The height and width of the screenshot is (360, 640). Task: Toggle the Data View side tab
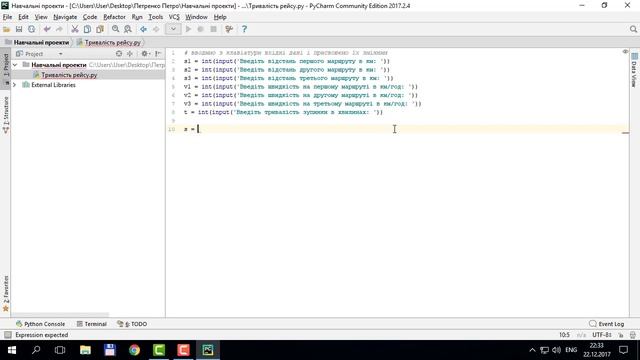point(634,70)
